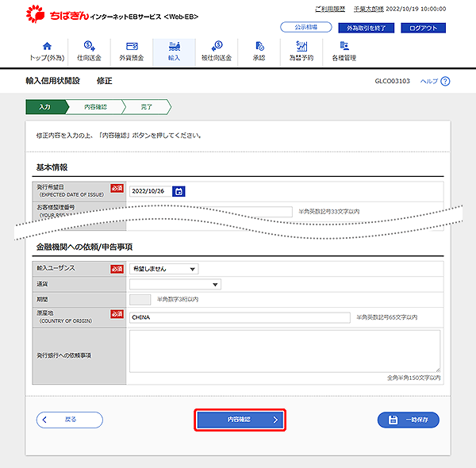Open the 通貨 currency dropdown

pos(175,285)
